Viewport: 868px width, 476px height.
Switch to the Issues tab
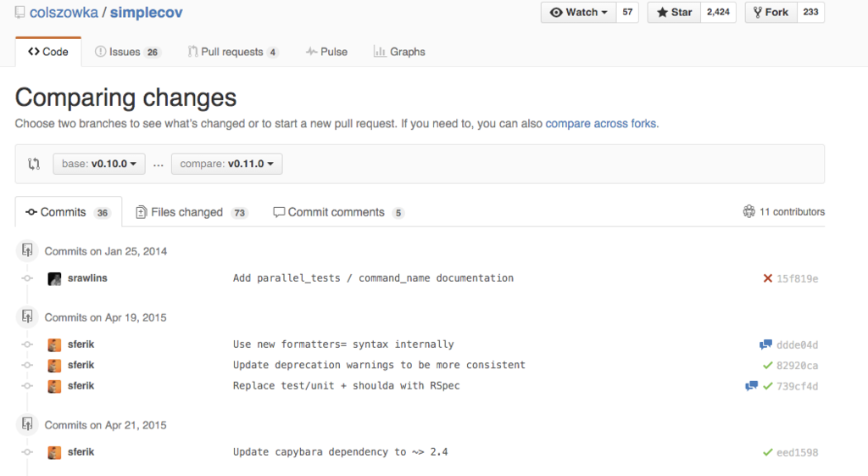[126, 52]
